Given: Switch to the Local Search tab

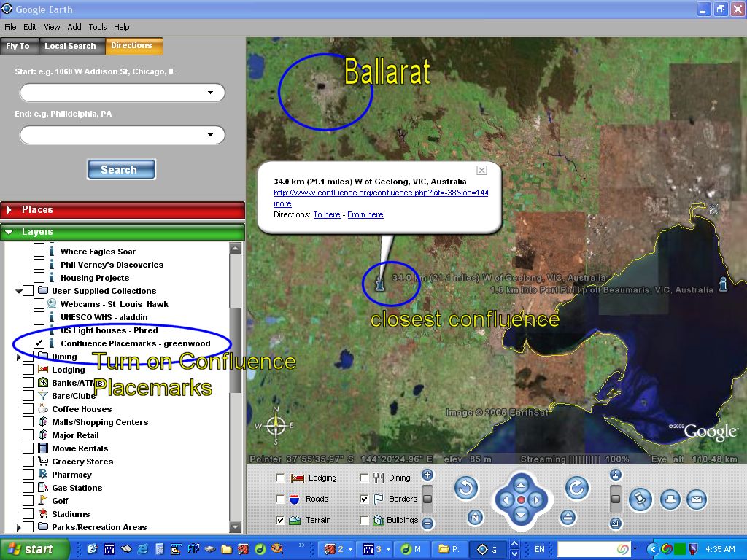Looking at the screenshot, I should pos(70,46).
